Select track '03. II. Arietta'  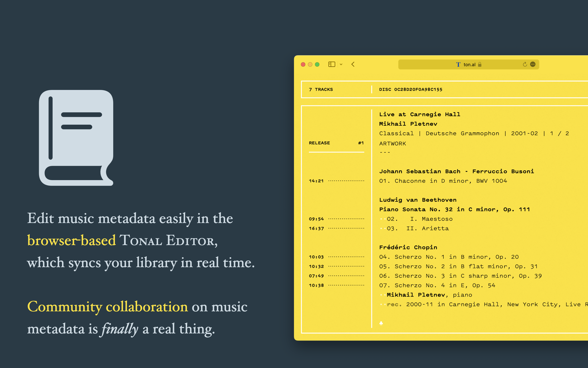(x=418, y=228)
